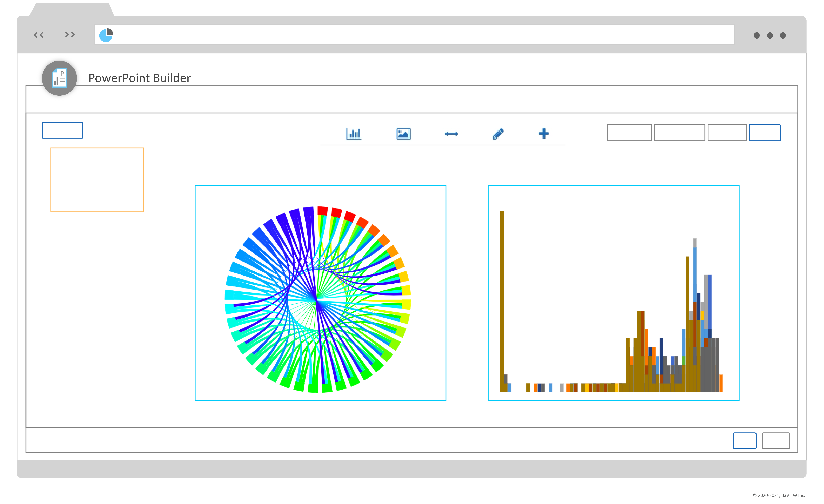Select the orange-bordered slide thumbnail

click(97, 180)
